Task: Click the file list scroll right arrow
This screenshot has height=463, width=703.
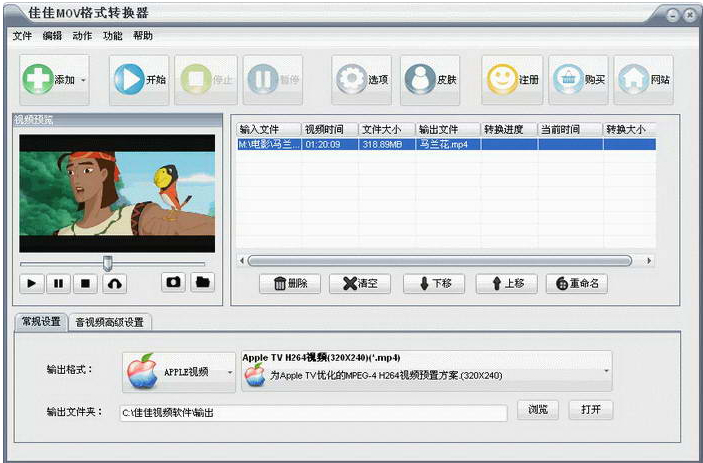Action: click(649, 260)
